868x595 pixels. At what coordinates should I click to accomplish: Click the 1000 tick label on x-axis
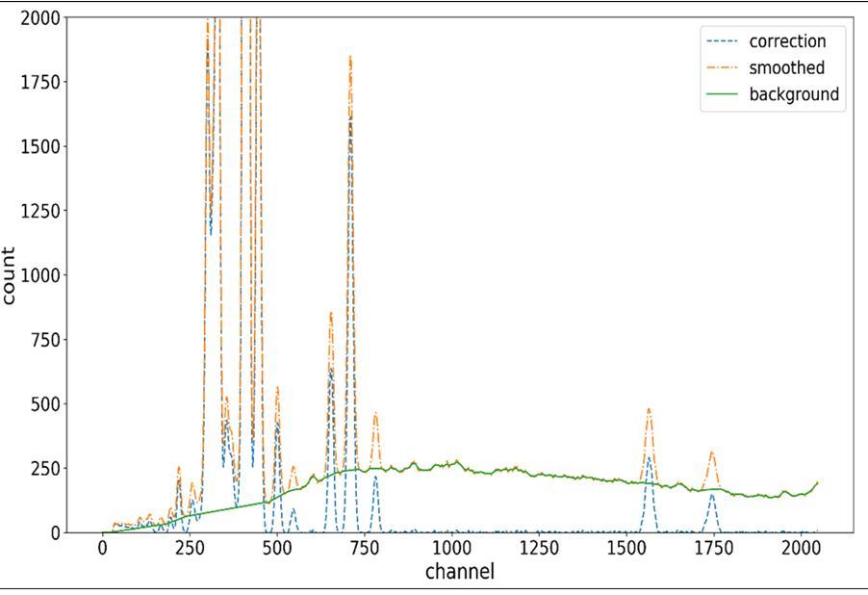[x=451, y=548]
